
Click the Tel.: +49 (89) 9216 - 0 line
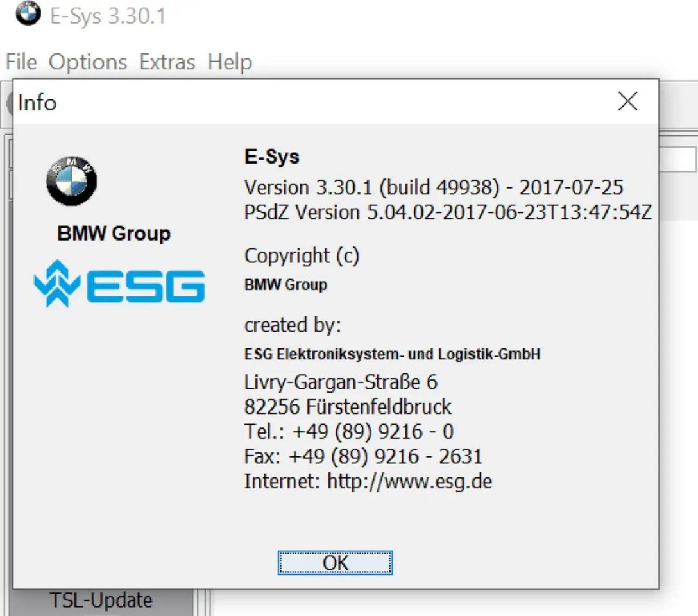[348, 432]
